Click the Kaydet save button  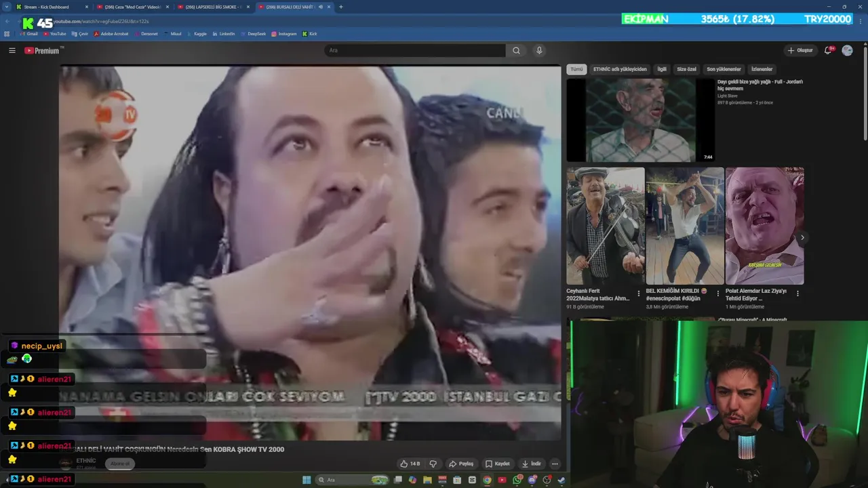497,464
